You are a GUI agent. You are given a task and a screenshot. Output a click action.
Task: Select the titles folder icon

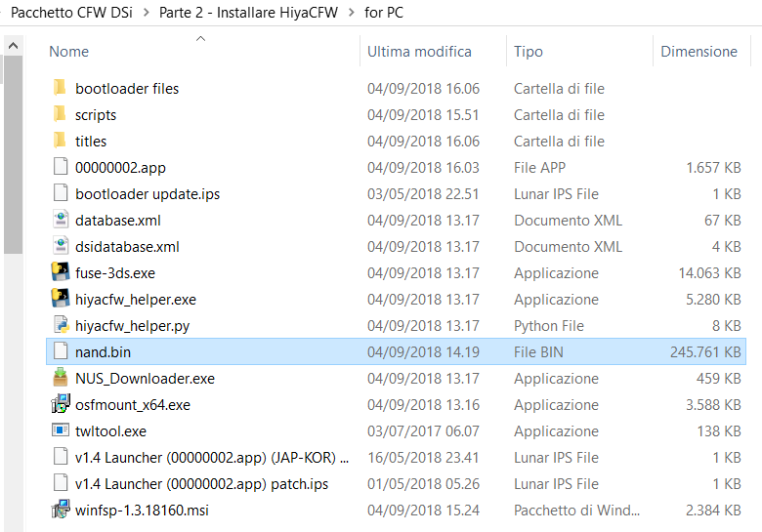pyautogui.click(x=60, y=141)
